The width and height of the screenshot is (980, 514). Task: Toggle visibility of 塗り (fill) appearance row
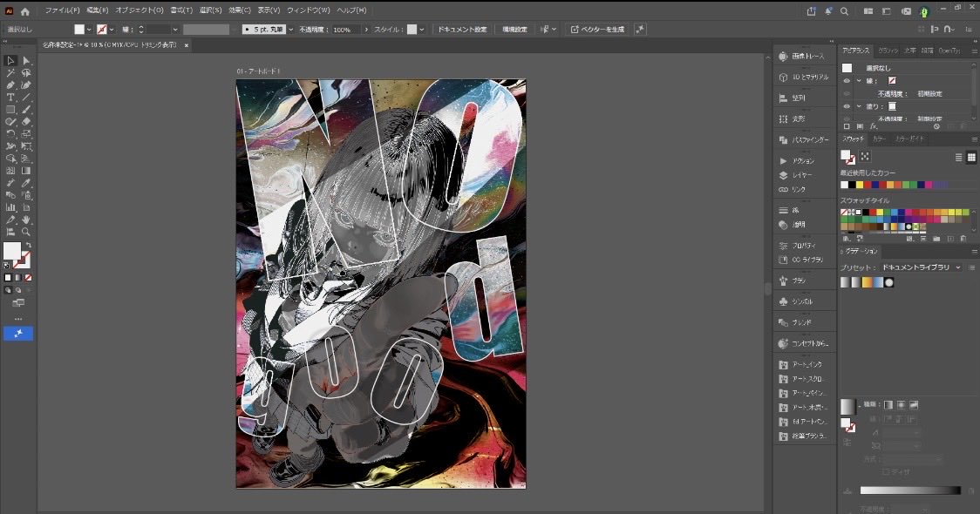[x=847, y=106]
